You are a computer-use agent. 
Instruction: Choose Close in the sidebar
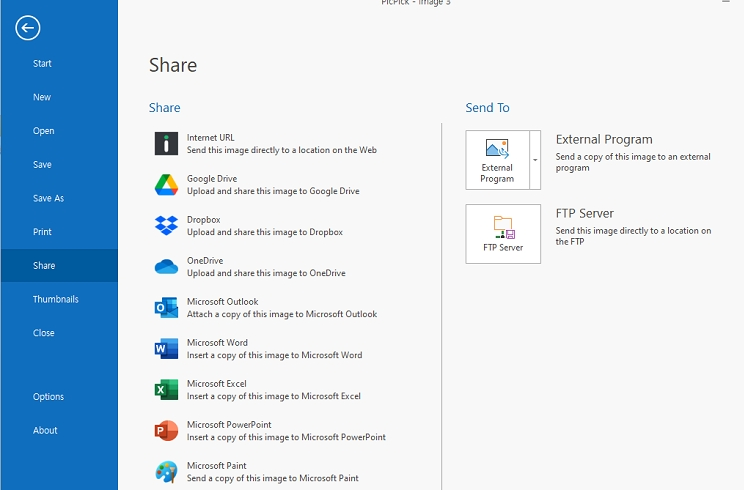(44, 333)
